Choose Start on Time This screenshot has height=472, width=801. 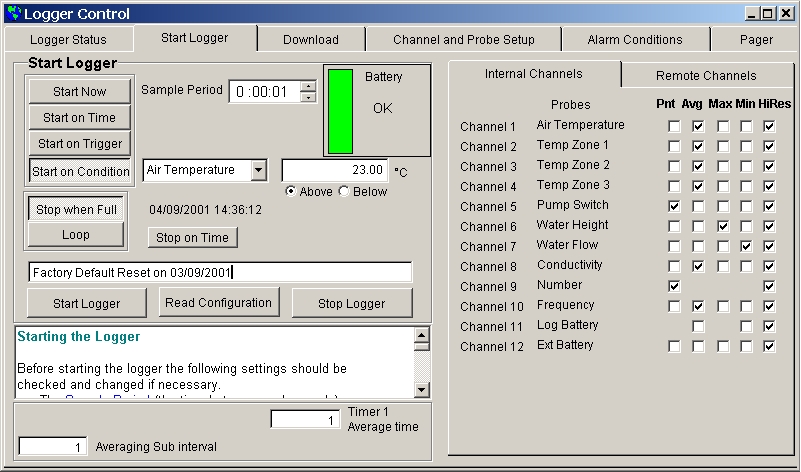[80, 117]
